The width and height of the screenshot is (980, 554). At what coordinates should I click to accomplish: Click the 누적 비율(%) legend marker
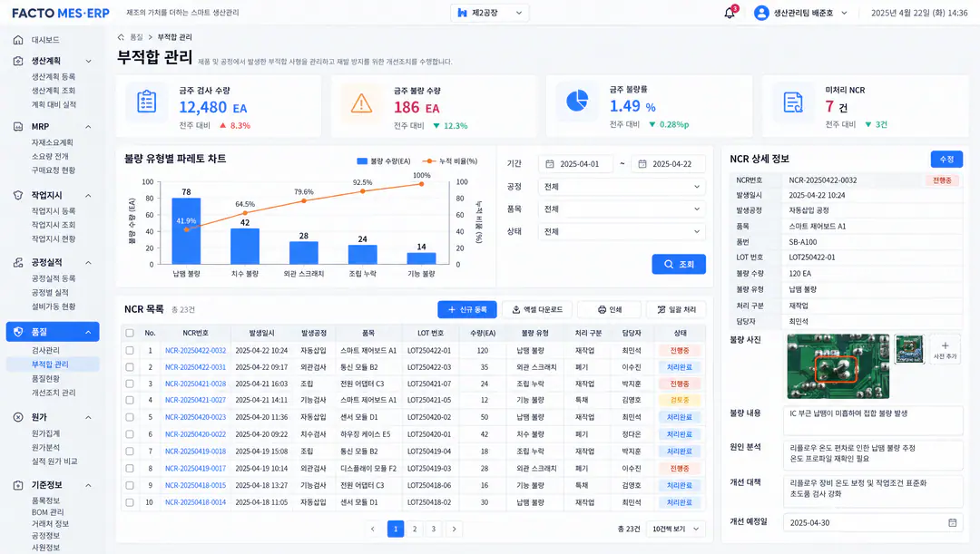click(x=428, y=161)
